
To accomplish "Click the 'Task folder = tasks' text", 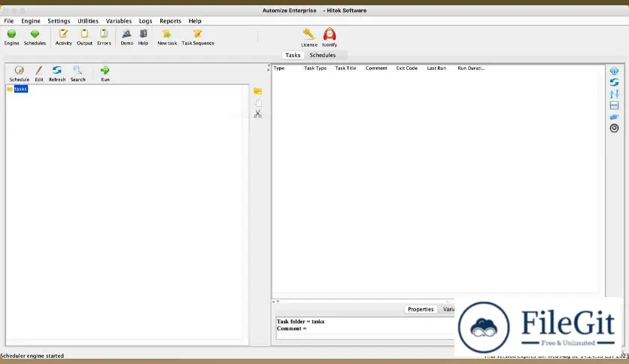I will pyautogui.click(x=300, y=321).
